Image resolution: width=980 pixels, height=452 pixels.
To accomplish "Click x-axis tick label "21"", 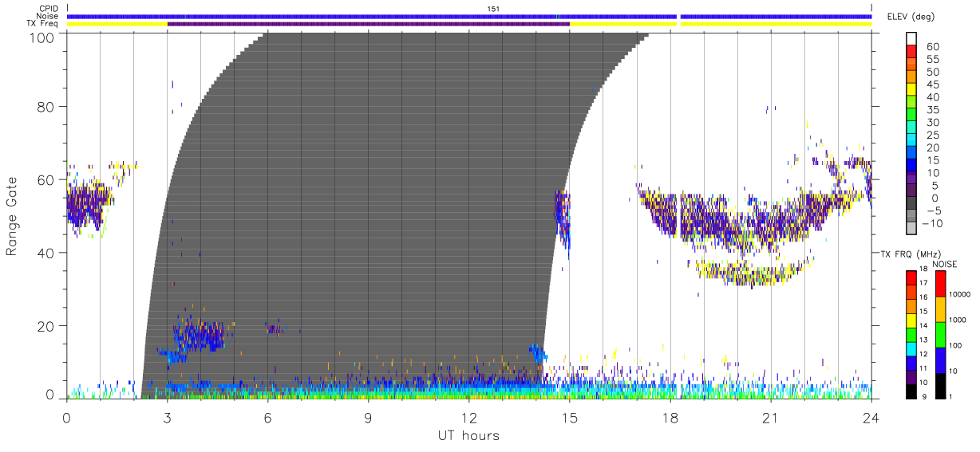I will [x=771, y=417].
